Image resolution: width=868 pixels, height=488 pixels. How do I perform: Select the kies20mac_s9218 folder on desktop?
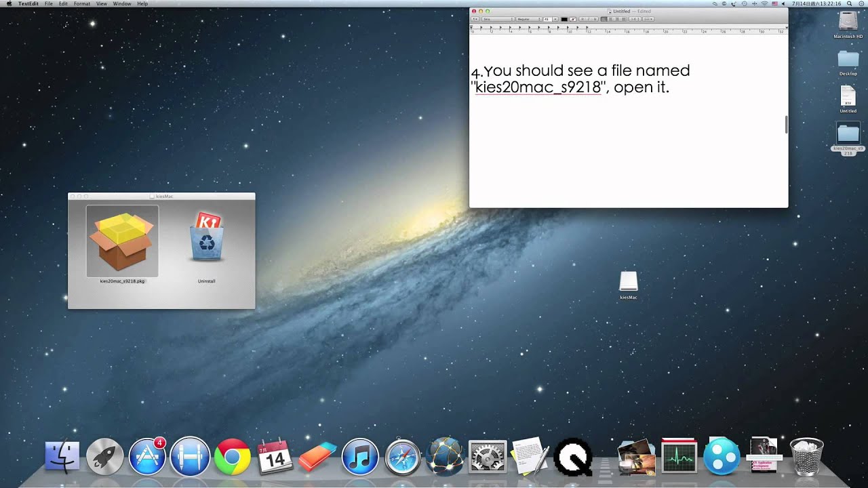coord(848,133)
